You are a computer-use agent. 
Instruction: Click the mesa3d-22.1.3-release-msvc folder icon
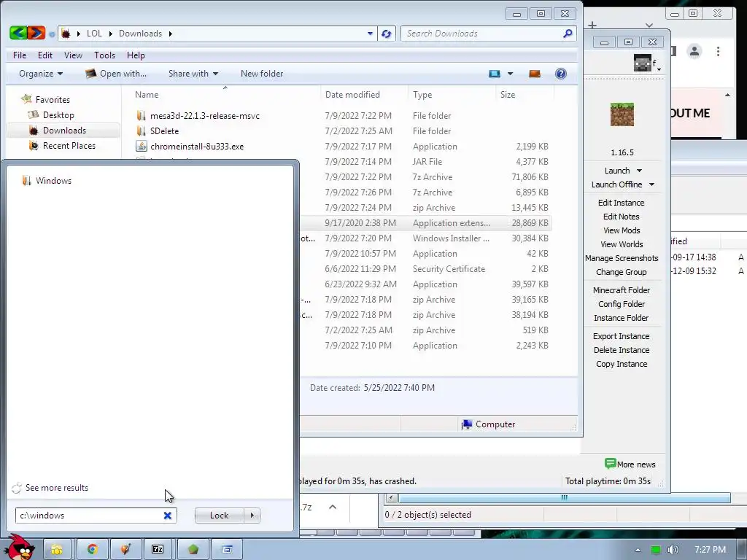click(x=141, y=116)
